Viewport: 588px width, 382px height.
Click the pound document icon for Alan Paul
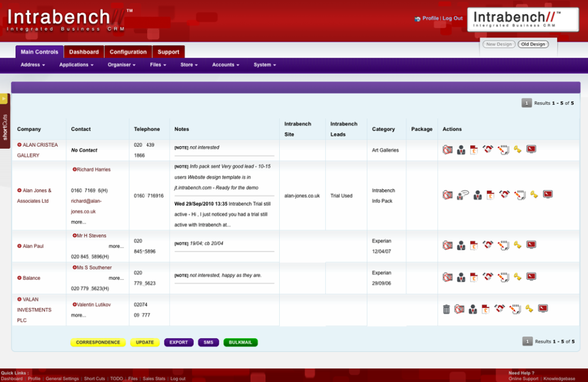pos(474,245)
